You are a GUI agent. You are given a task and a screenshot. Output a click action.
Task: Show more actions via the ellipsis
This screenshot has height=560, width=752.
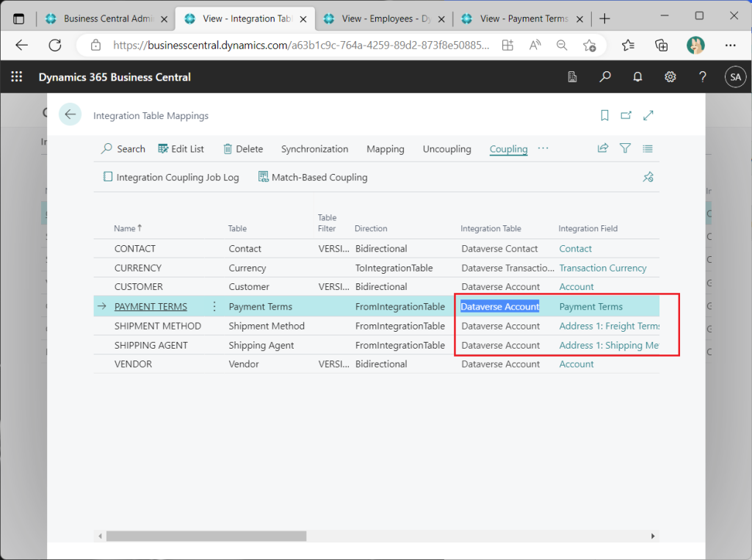[x=543, y=148]
